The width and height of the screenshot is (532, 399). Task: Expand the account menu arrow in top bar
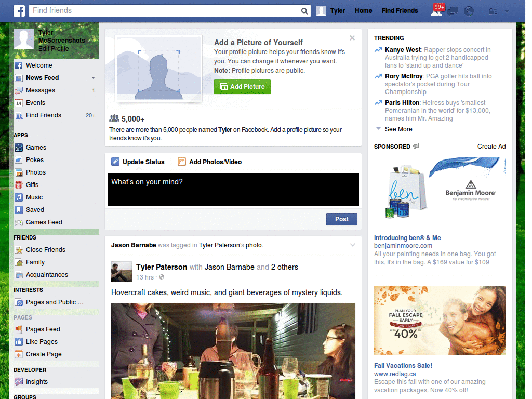click(x=507, y=11)
